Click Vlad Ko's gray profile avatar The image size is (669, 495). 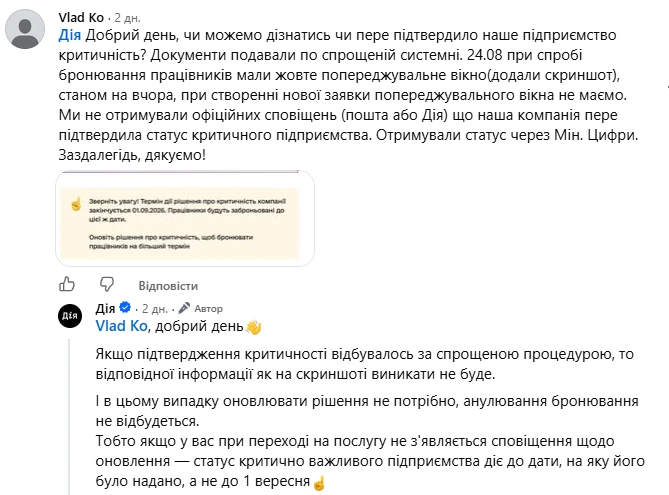coord(25,29)
